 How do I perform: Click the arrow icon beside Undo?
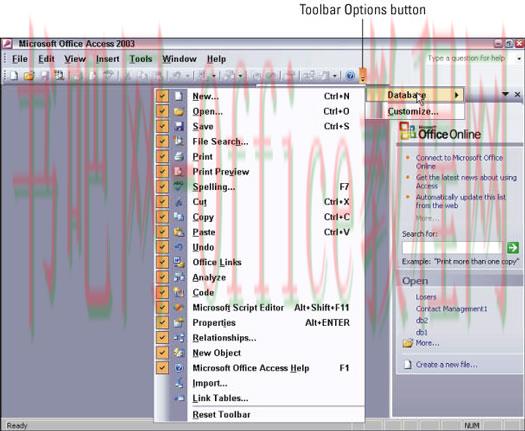179,247
